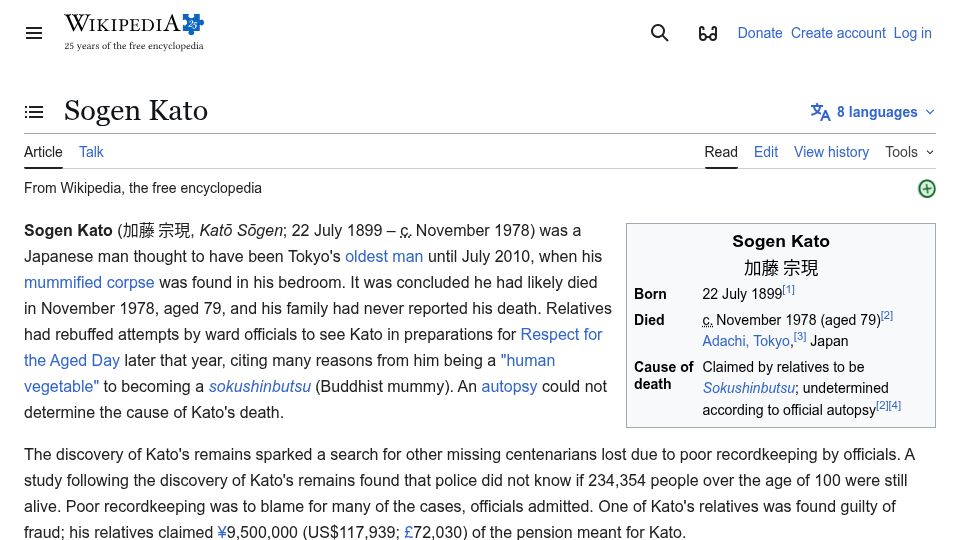Click the 'Born' label in infobox

coord(650,294)
